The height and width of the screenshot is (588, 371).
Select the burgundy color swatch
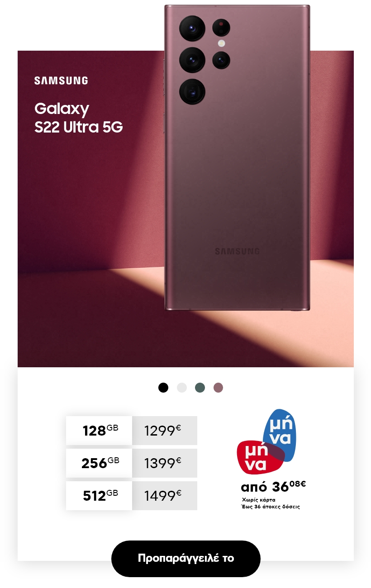click(x=219, y=388)
